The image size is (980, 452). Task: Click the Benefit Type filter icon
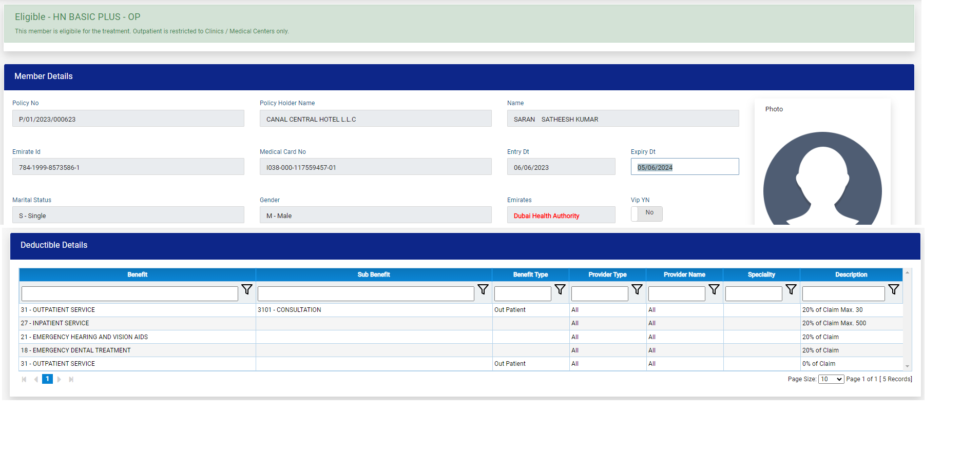560,290
